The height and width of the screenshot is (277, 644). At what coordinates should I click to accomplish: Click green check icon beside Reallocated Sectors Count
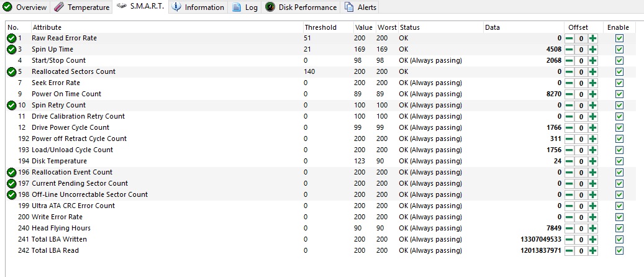click(11, 71)
